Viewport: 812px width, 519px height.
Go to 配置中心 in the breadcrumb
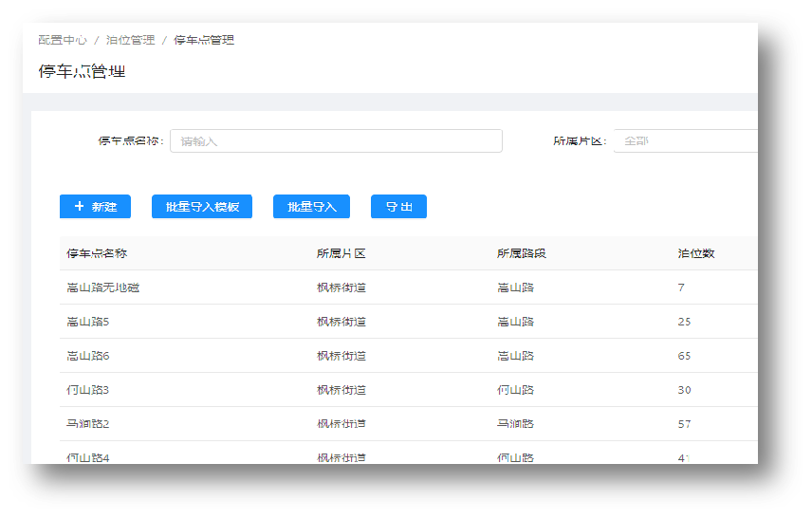(x=63, y=40)
